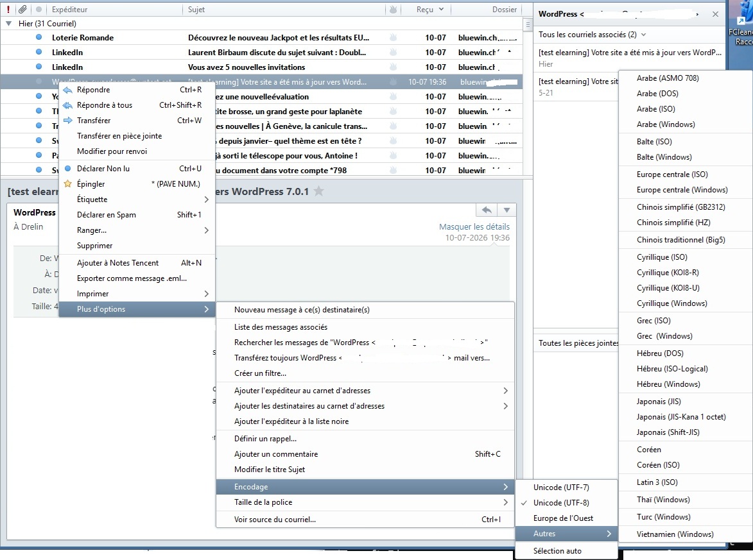Expand Ajouter les destinataires au carnet d'adresses
This screenshot has height=560, width=753.
pyautogui.click(x=365, y=406)
